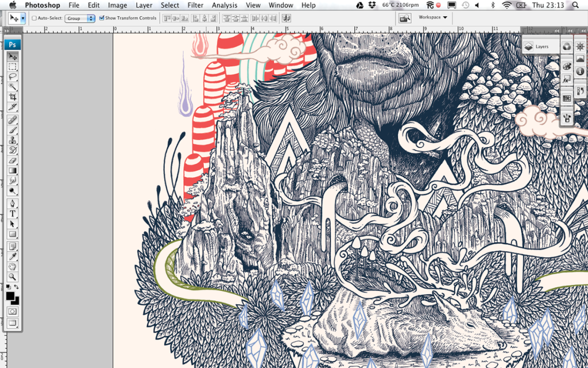Activate the Type tool
The width and height of the screenshot is (588, 368).
pos(12,213)
